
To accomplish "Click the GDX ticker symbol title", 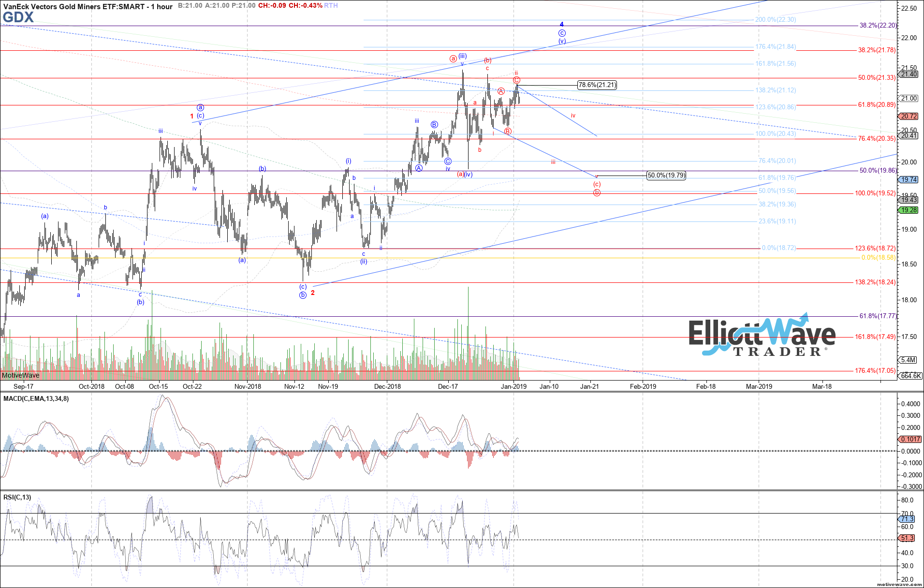I will pyautogui.click(x=18, y=17).
